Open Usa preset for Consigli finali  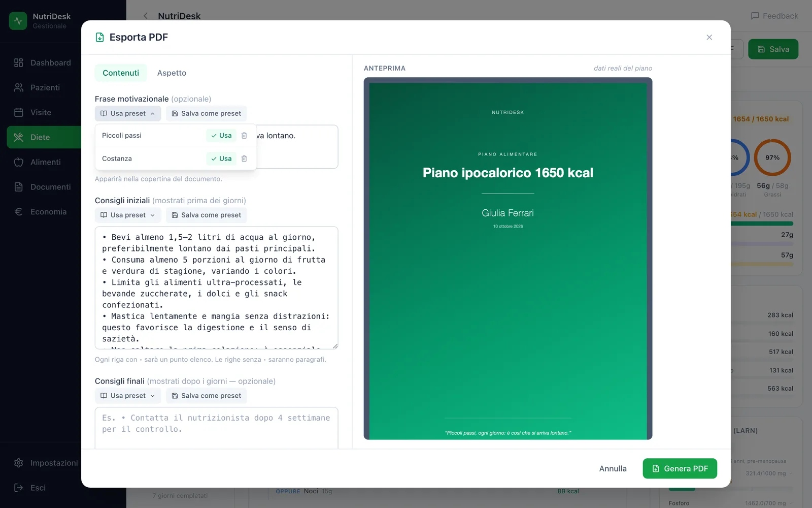click(128, 396)
